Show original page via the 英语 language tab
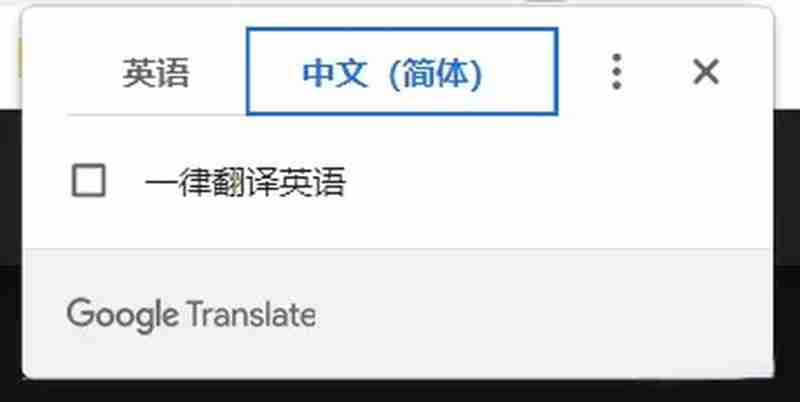 pyautogui.click(x=156, y=72)
